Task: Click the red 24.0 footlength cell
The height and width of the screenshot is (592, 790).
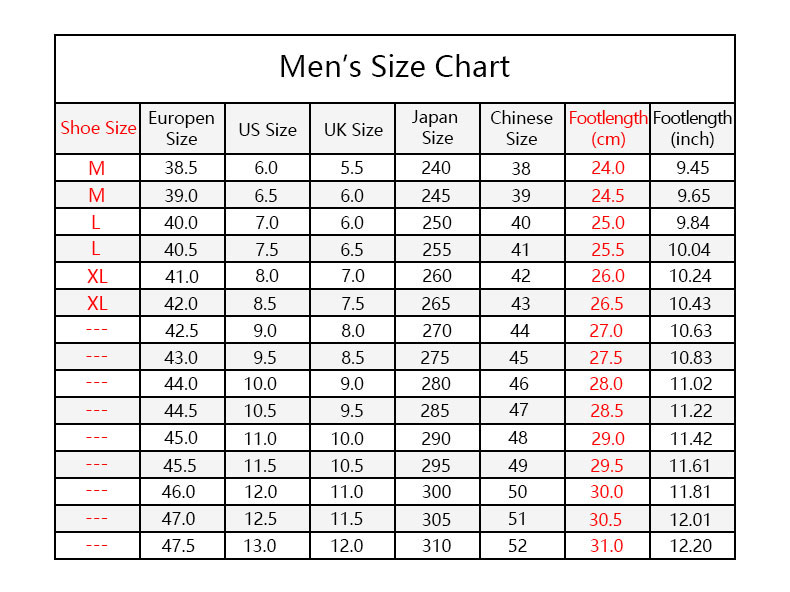Action: (x=607, y=168)
